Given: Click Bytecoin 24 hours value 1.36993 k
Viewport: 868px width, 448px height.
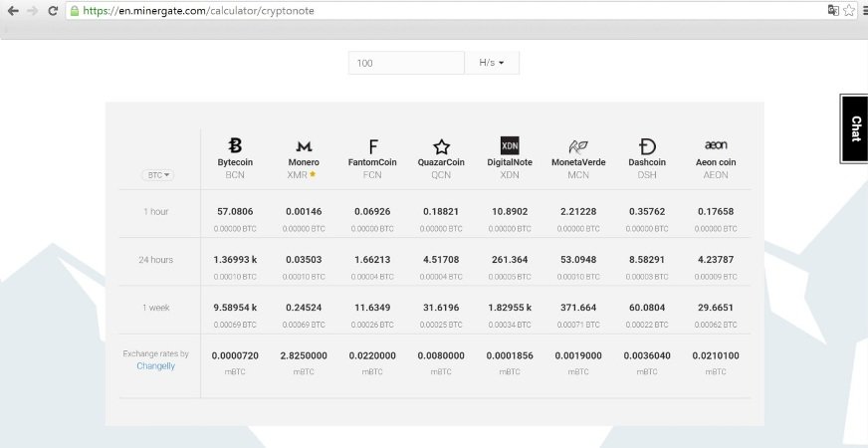Looking at the screenshot, I should click(x=235, y=259).
